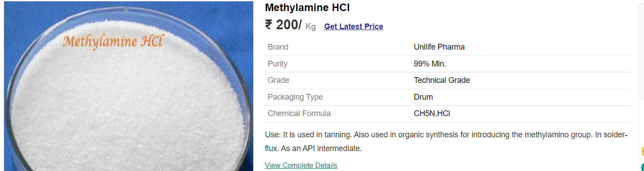Screen dimensions: 644x171
Task: Click the orange Methylamine HCl image caption
Action: click(113, 41)
